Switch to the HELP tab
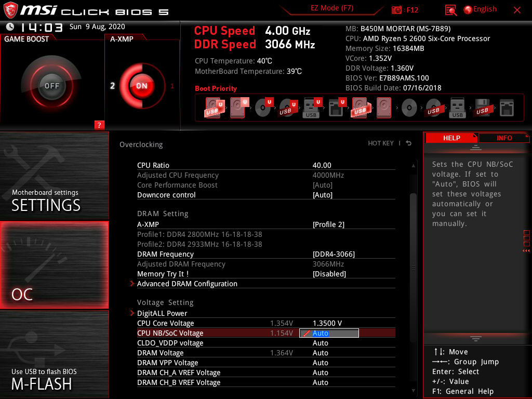 (451, 138)
